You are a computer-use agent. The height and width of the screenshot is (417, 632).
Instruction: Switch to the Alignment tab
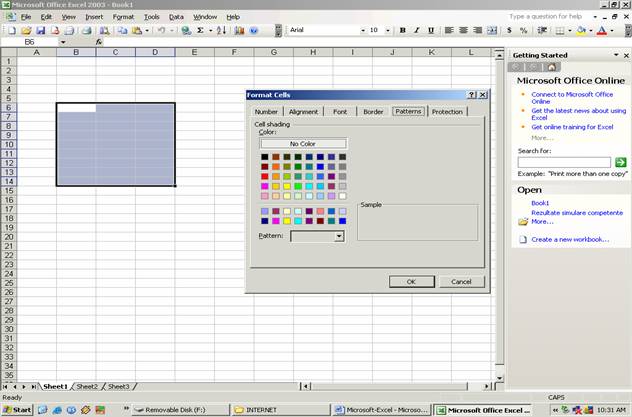(303, 112)
